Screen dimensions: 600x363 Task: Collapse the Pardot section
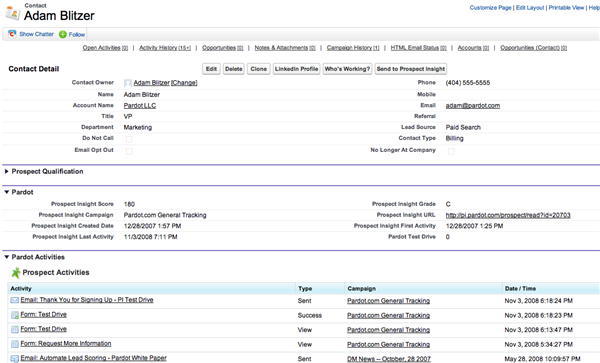click(7, 192)
